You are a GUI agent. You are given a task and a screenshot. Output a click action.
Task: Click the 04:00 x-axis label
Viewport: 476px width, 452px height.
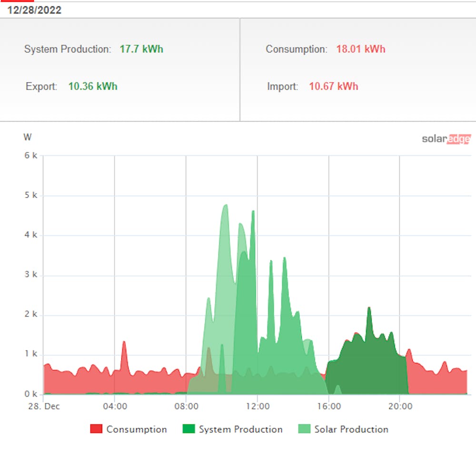click(115, 406)
